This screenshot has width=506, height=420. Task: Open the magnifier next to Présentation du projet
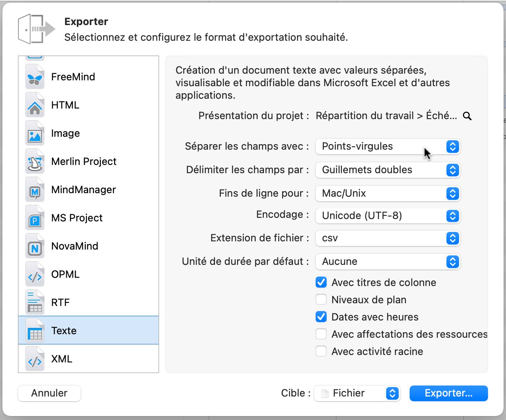(x=467, y=116)
